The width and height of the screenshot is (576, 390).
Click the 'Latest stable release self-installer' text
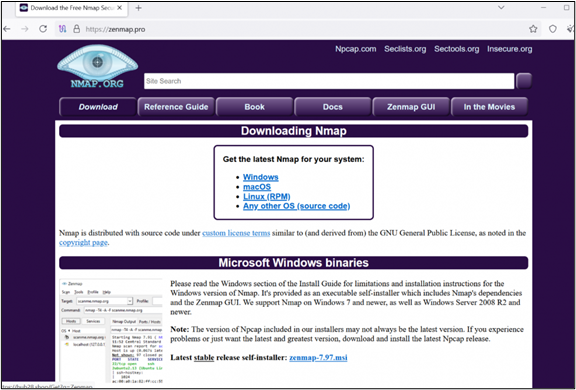[228, 357]
